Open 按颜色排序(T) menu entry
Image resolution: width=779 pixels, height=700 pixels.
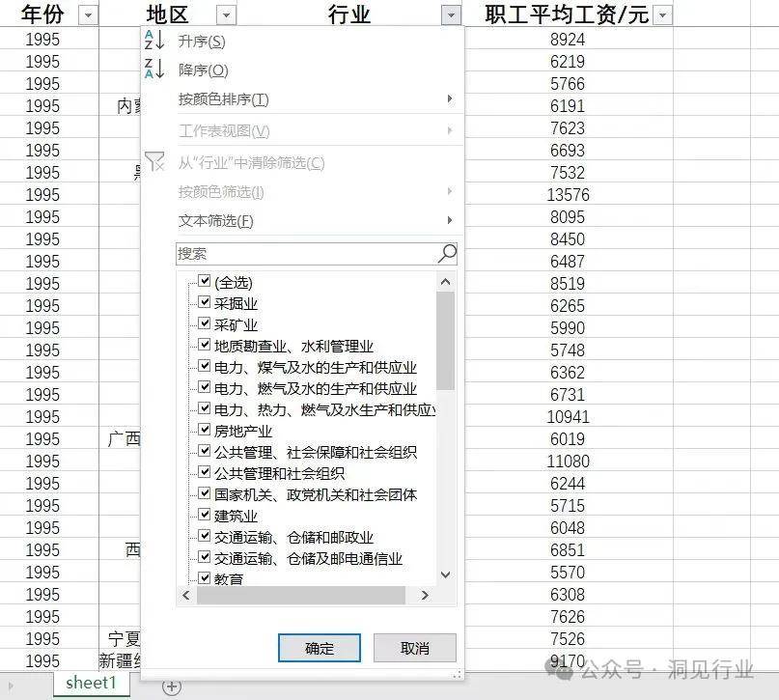click(224, 99)
